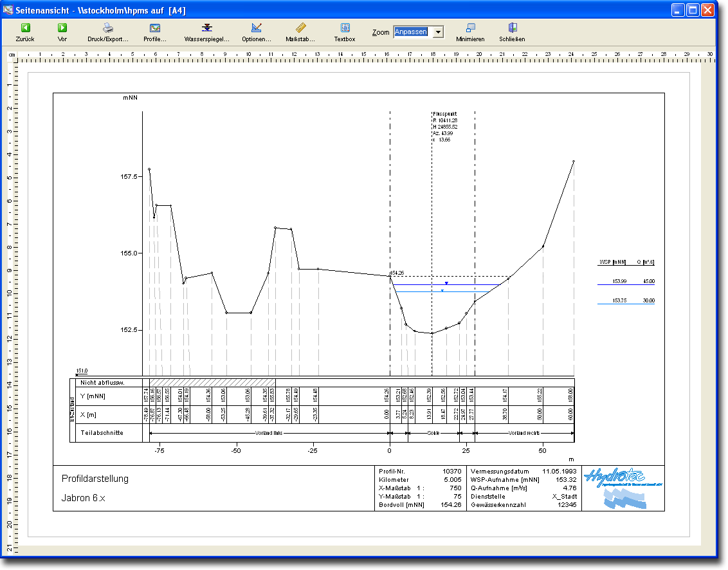Close the preview with Schließen
The image size is (728, 570).
[x=512, y=33]
